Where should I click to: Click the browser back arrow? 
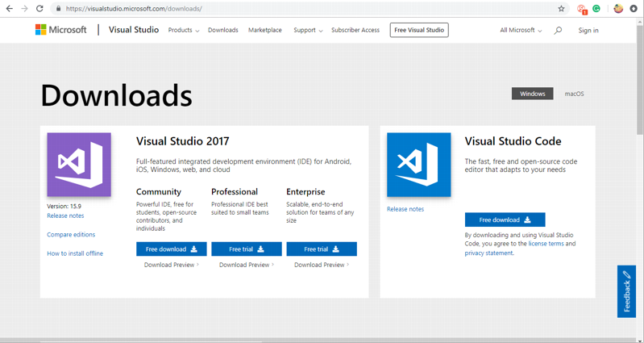coord(9,8)
